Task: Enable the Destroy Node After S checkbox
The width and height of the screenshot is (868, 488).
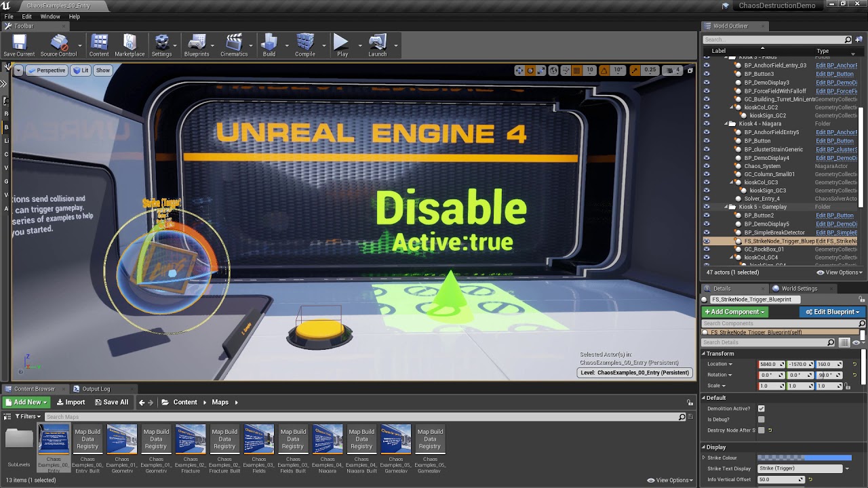Action: (x=762, y=430)
